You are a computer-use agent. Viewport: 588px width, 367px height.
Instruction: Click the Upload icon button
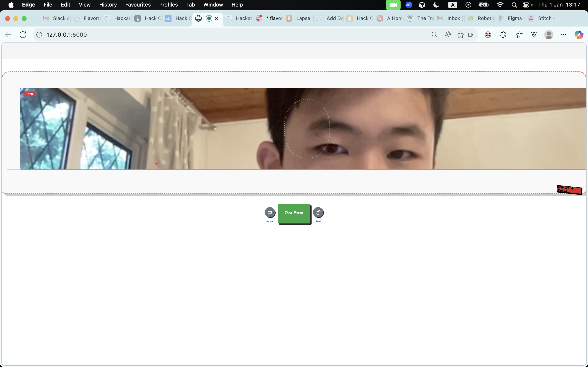[x=270, y=212]
